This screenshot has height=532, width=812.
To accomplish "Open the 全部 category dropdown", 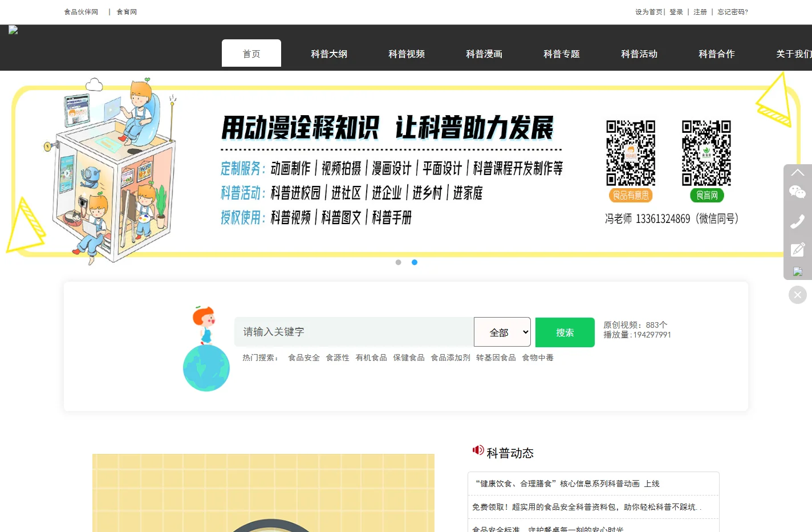I will pos(502,332).
